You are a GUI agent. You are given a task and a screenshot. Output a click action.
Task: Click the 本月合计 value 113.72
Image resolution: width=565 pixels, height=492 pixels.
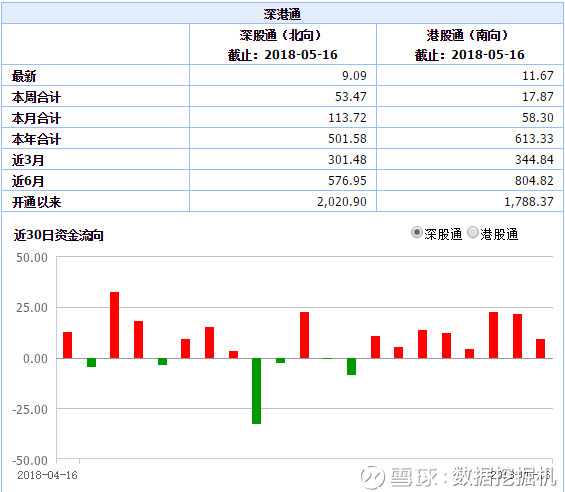coord(347,118)
